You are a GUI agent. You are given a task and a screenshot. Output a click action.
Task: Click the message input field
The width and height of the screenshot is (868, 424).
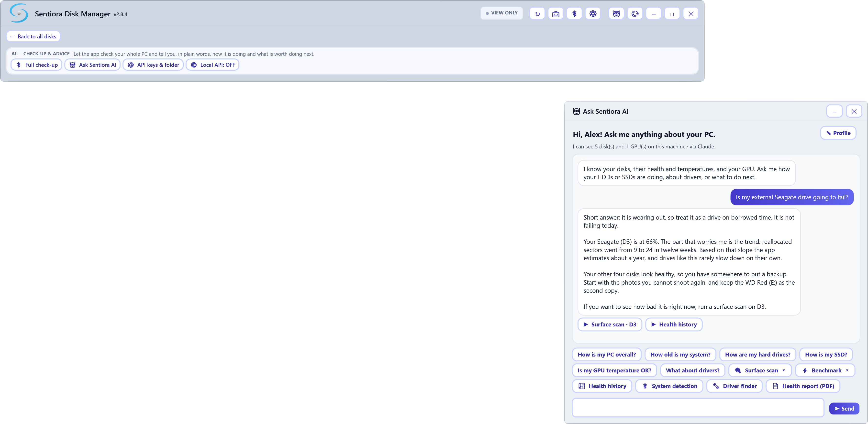pyautogui.click(x=698, y=408)
